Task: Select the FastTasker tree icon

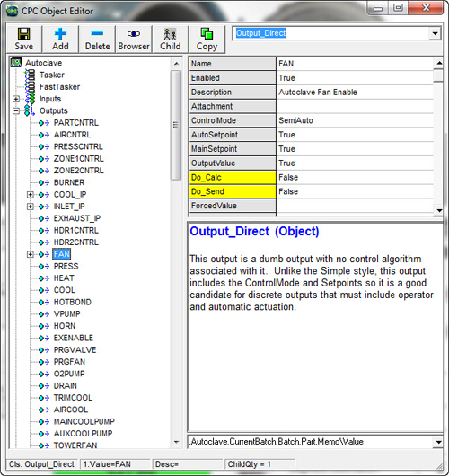Action: (x=30, y=87)
